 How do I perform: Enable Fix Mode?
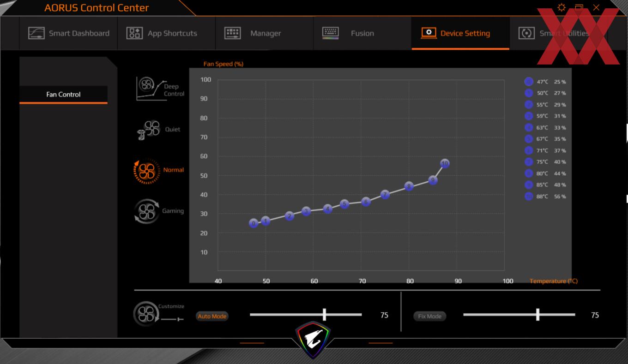coord(429,316)
